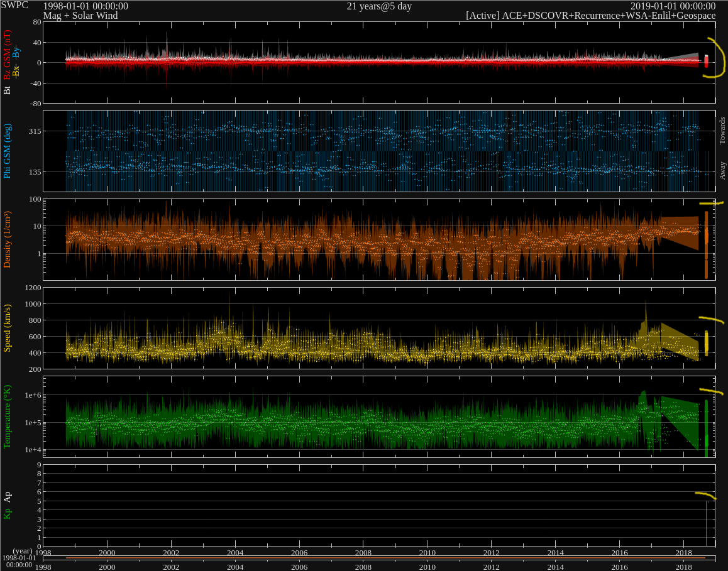Click 2002 on the plot's (year) axis

[172, 552]
